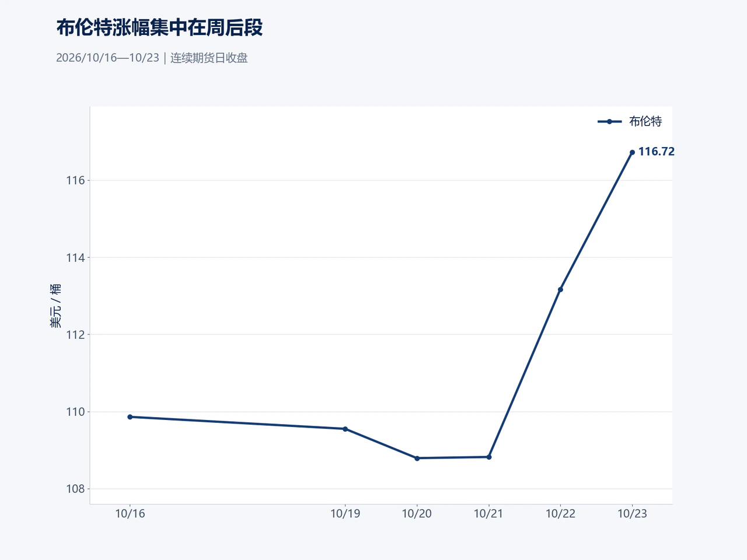Click the x-axis label 10/19
Screen dimensions: 747x560
click(345, 513)
